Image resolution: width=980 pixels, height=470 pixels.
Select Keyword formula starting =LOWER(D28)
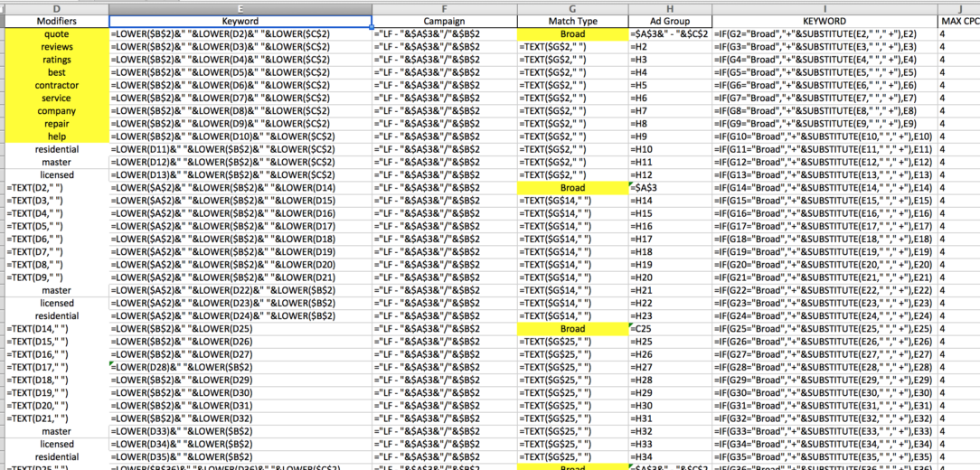pyautogui.click(x=240, y=367)
